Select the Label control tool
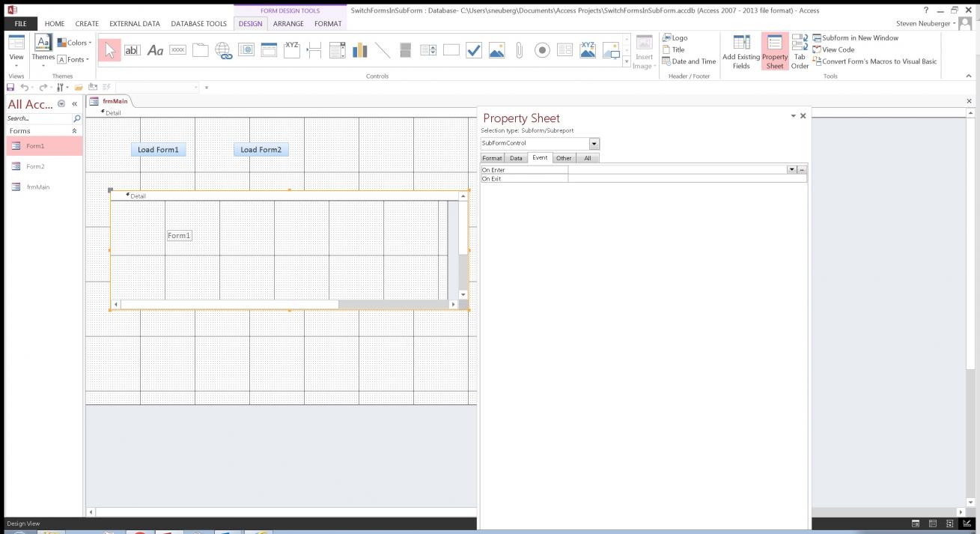The height and width of the screenshot is (534, 980). [x=155, y=50]
